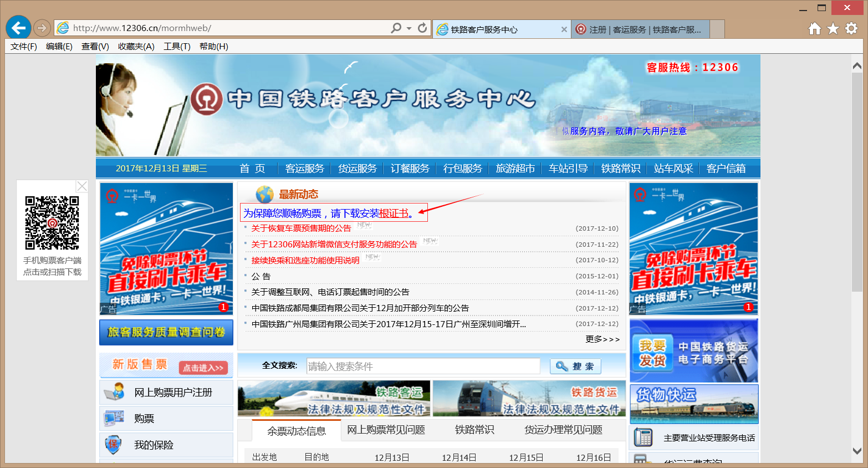Click the 购票 sidebar text link
Screen dimensions: 868x468
coord(144,419)
